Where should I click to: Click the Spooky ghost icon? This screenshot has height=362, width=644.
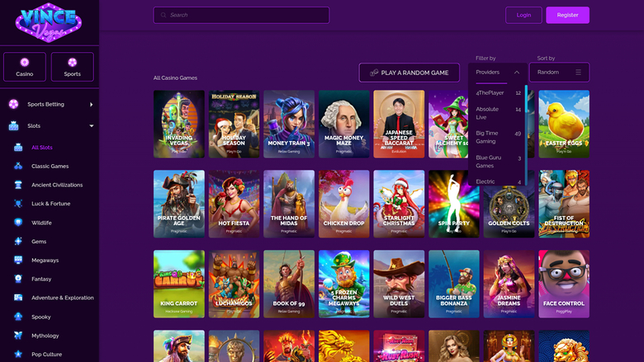coord(18,317)
